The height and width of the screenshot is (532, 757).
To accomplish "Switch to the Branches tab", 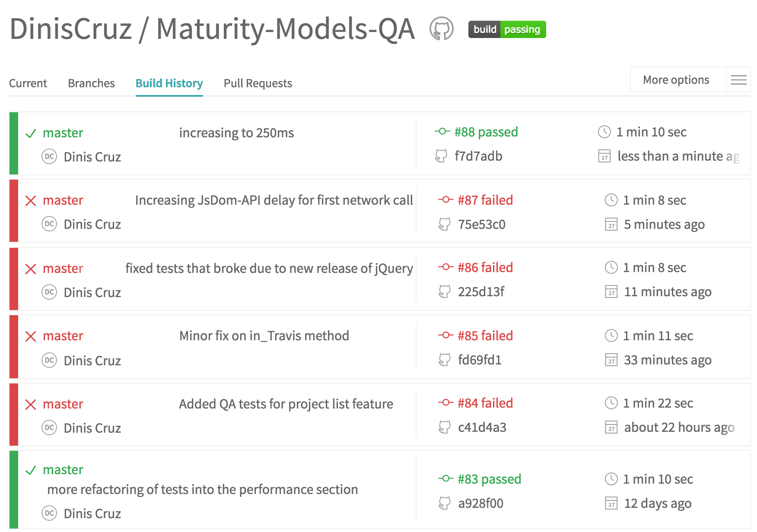I will (91, 83).
